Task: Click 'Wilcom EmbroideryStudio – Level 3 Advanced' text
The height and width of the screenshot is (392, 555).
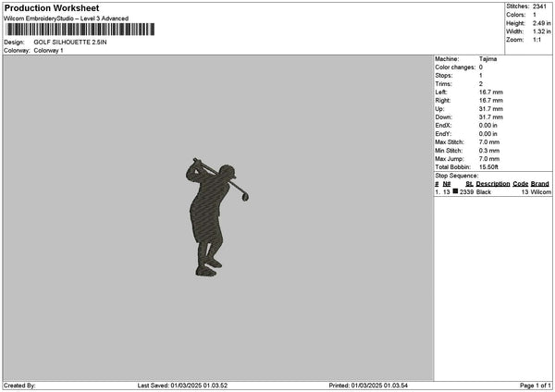Action: pyautogui.click(x=66, y=18)
